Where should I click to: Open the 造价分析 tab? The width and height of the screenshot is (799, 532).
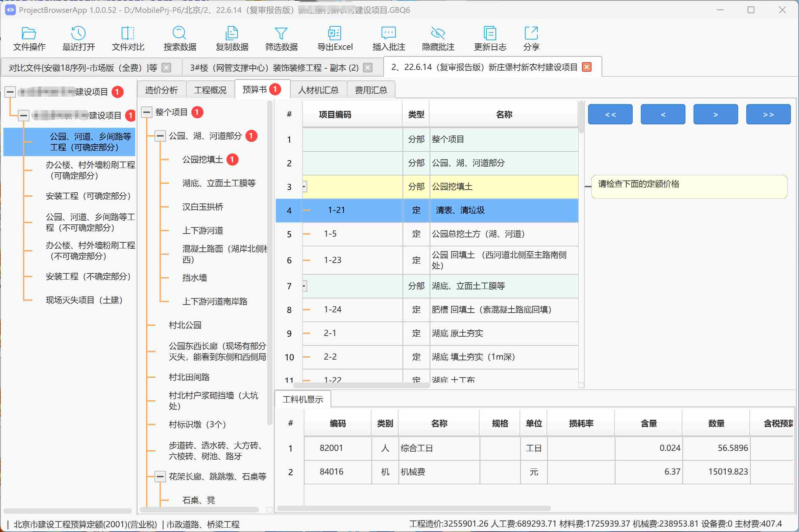point(162,90)
